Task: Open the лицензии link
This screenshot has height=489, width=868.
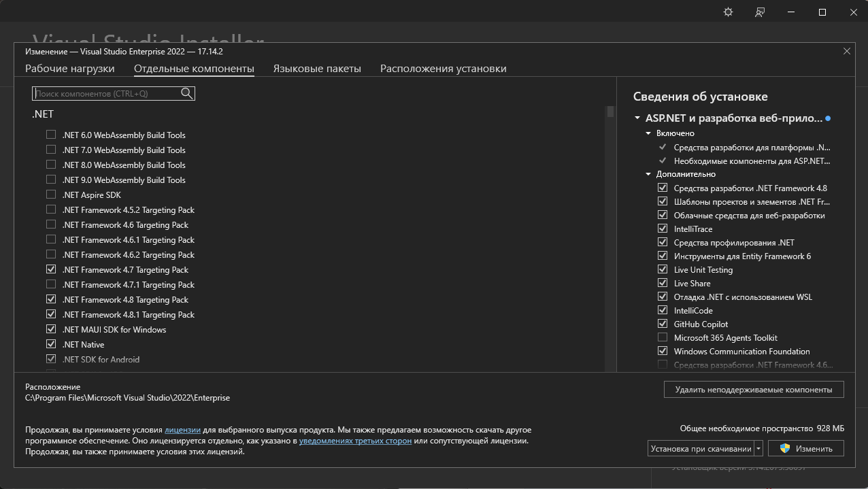Action: 182,430
